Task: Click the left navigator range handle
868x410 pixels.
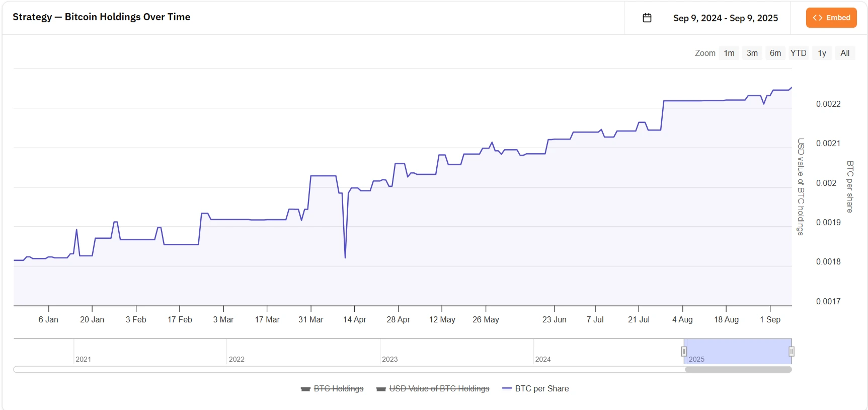Action: coord(684,352)
